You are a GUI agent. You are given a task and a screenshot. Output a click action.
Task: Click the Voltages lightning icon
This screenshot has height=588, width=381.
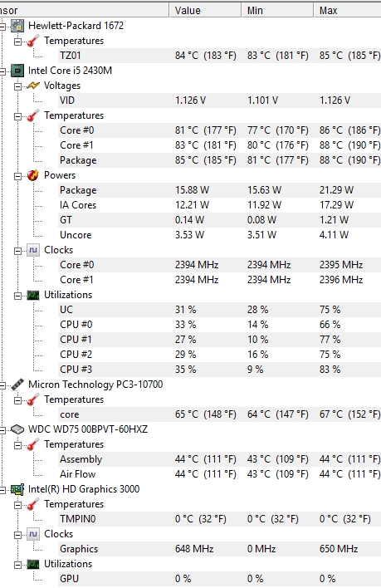(x=33, y=86)
